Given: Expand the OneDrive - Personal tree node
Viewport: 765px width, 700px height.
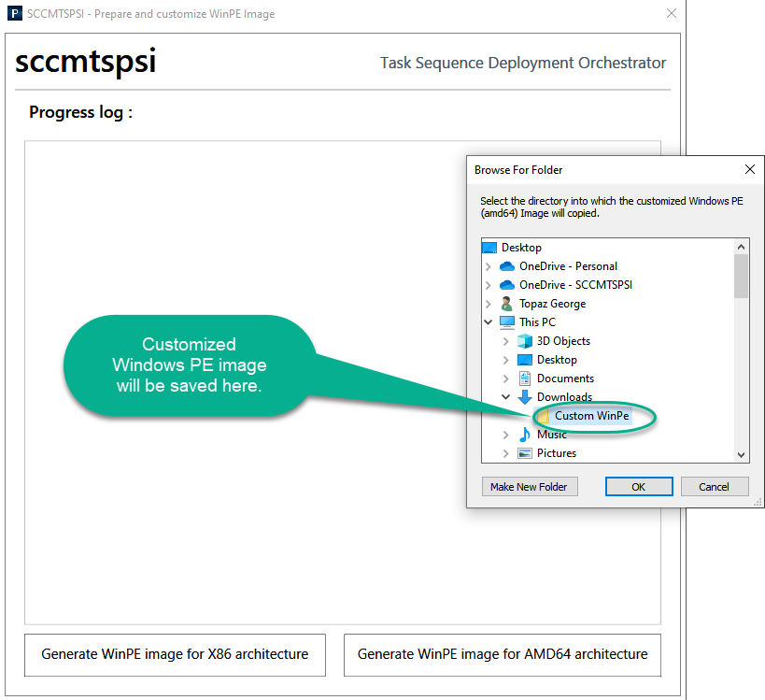Looking at the screenshot, I should pos(489,266).
